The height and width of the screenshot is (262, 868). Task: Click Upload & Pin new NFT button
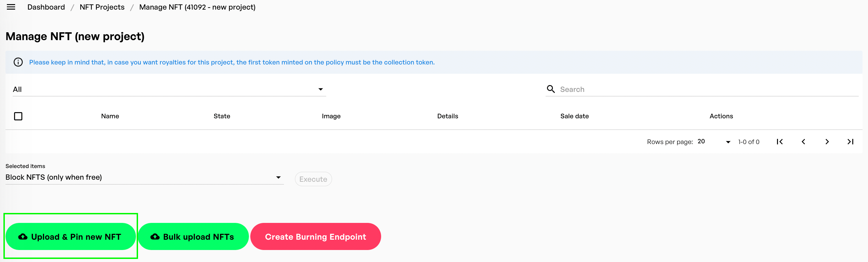[x=71, y=237]
